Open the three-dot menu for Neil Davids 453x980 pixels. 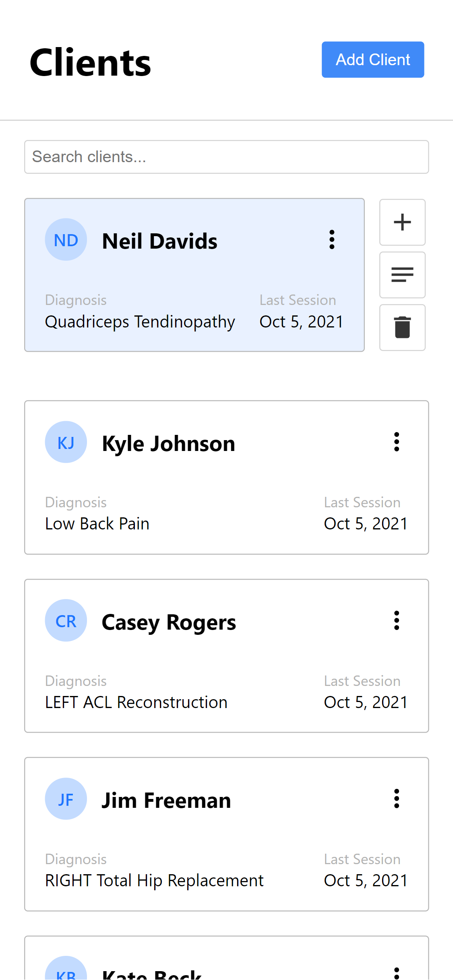tap(332, 240)
